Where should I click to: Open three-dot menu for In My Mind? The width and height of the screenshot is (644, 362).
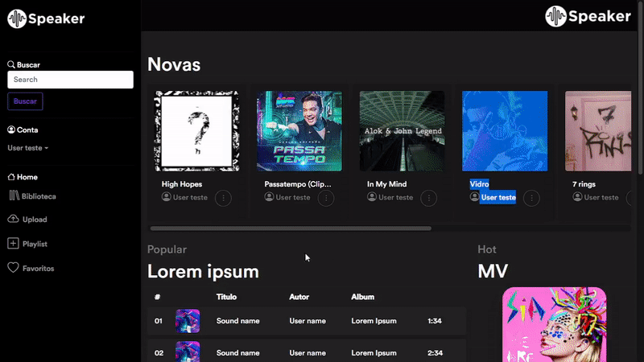[x=429, y=198]
